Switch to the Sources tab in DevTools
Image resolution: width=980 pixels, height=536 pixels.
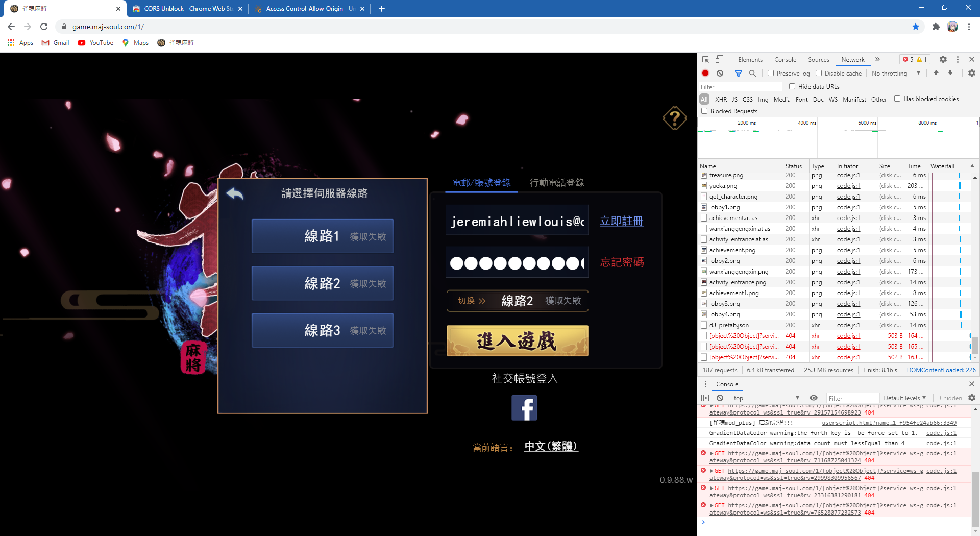[x=818, y=59]
